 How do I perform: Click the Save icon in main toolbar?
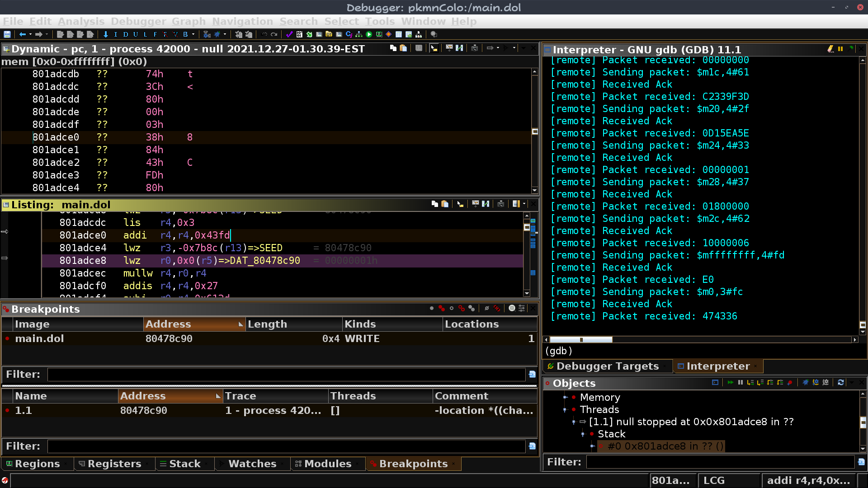[7, 34]
